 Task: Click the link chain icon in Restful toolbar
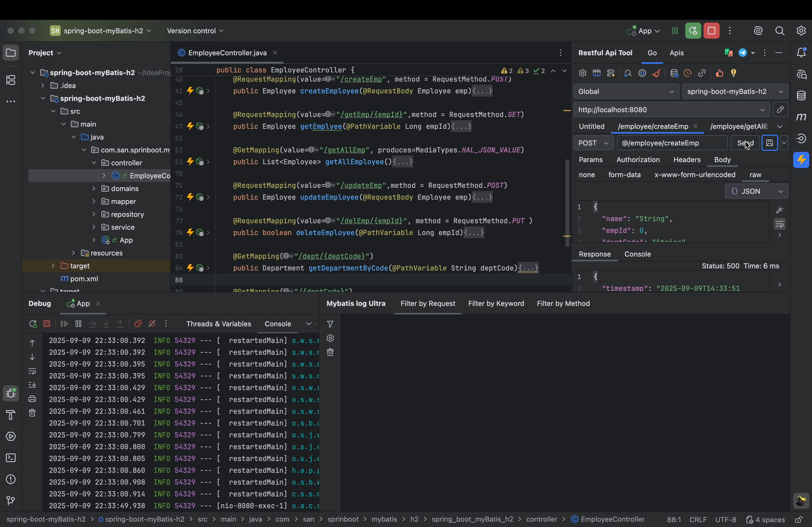point(702,73)
